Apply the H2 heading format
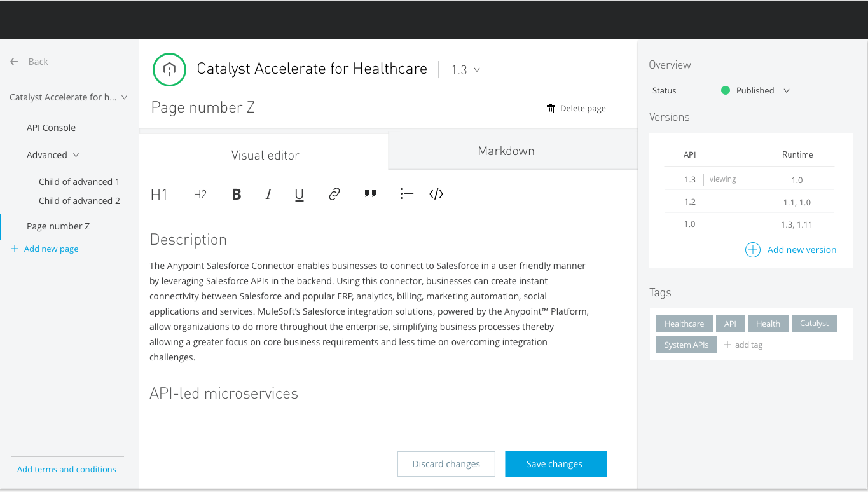Viewport: 868px width, 492px height. pos(200,195)
